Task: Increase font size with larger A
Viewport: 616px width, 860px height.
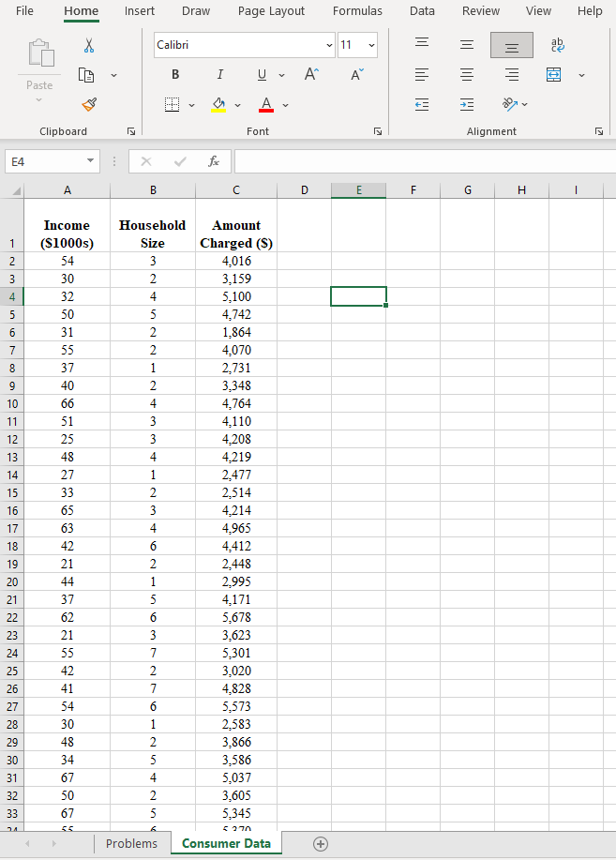Action: point(311,74)
